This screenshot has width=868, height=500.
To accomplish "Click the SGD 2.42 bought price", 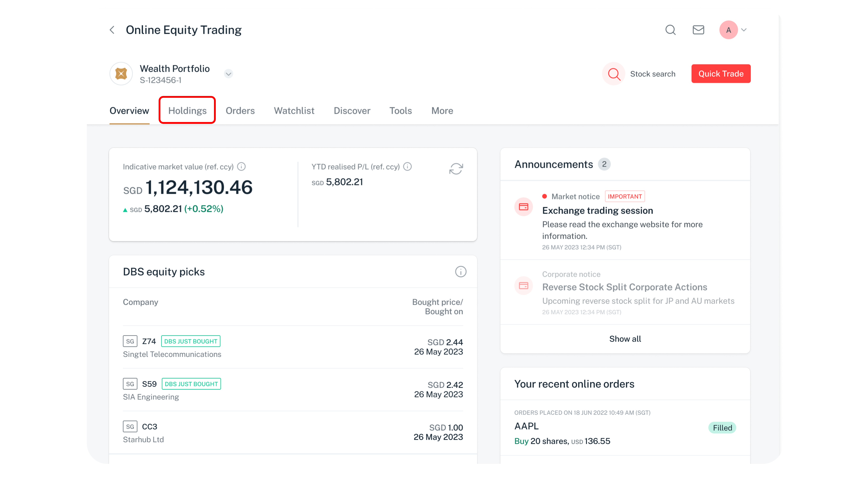I will 445,385.
